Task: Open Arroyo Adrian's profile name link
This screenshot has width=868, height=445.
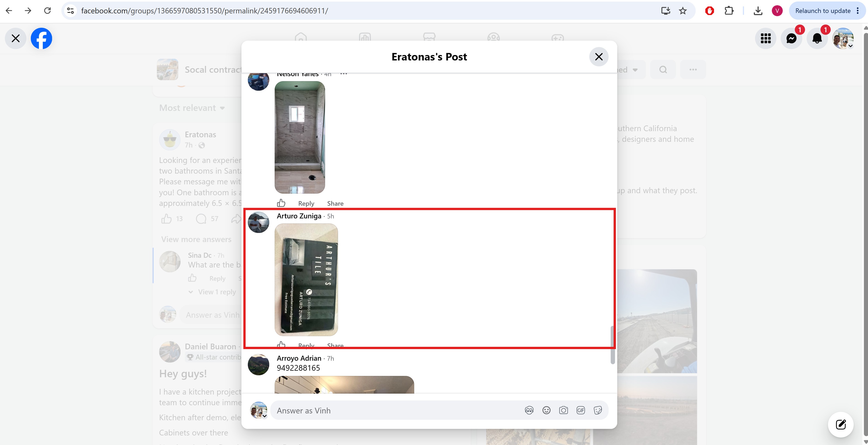Action: point(299,358)
